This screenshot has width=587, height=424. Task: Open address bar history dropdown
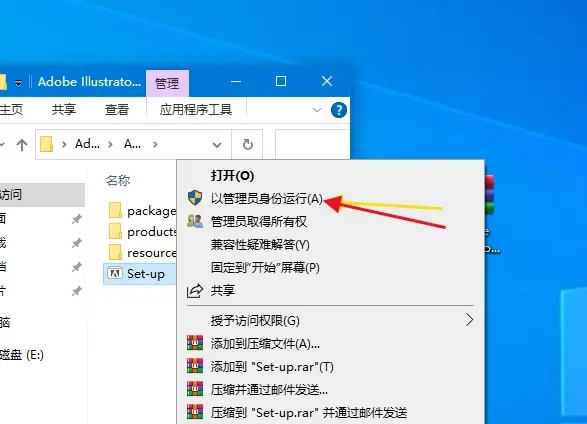217,144
